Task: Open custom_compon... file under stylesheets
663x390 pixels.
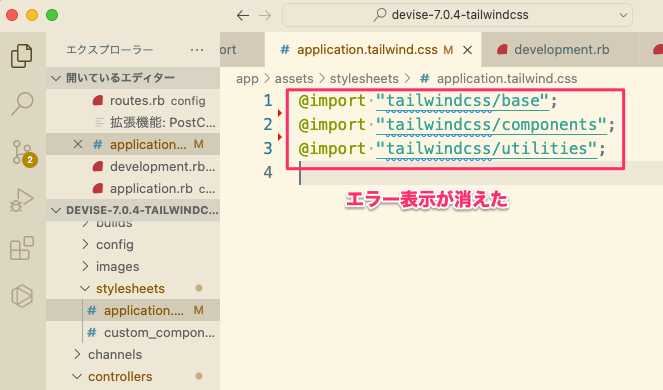Action: coord(133,332)
